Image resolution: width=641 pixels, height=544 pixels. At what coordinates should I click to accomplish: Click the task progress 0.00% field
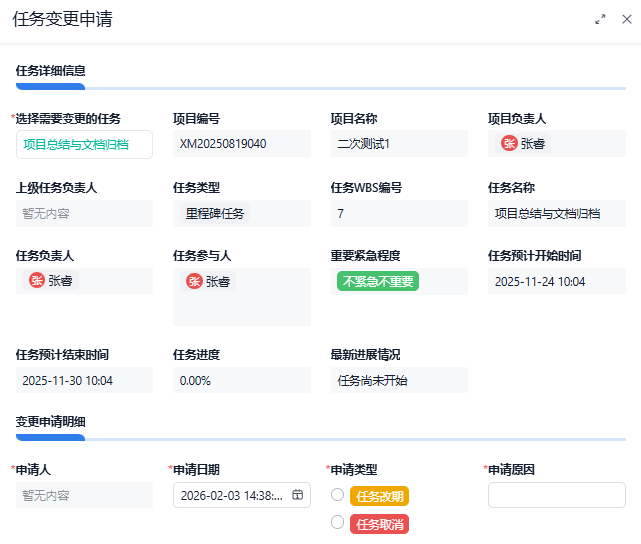coord(195,381)
